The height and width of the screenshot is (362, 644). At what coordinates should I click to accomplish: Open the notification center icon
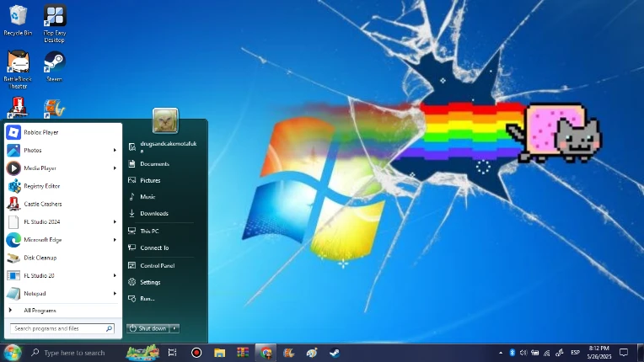click(x=624, y=353)
